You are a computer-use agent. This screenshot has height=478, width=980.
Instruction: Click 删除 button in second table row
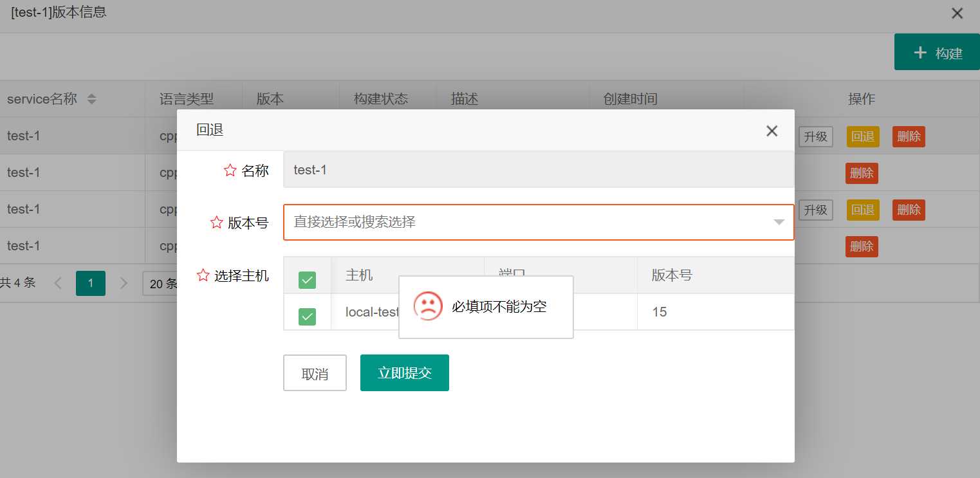pos(862,173)
